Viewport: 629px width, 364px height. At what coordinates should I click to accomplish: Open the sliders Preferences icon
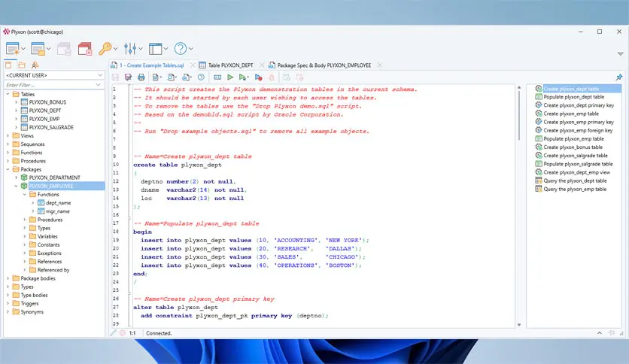[130, 48]
